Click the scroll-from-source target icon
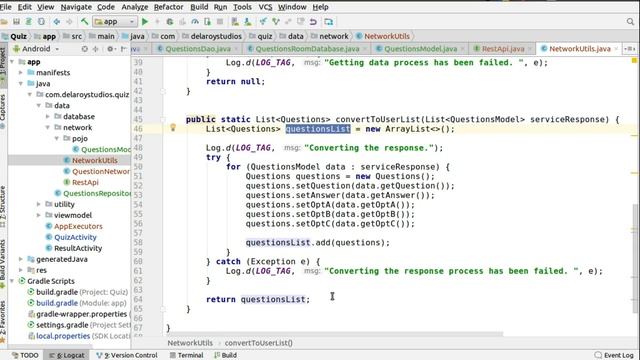The height and width of the screenshot is (360, 640). [84, 49]
